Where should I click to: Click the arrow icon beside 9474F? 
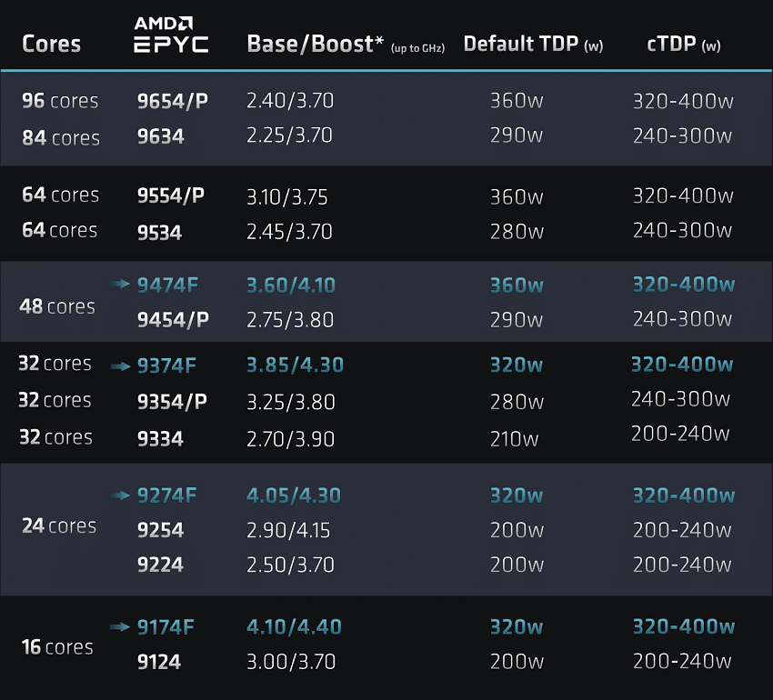120,284
